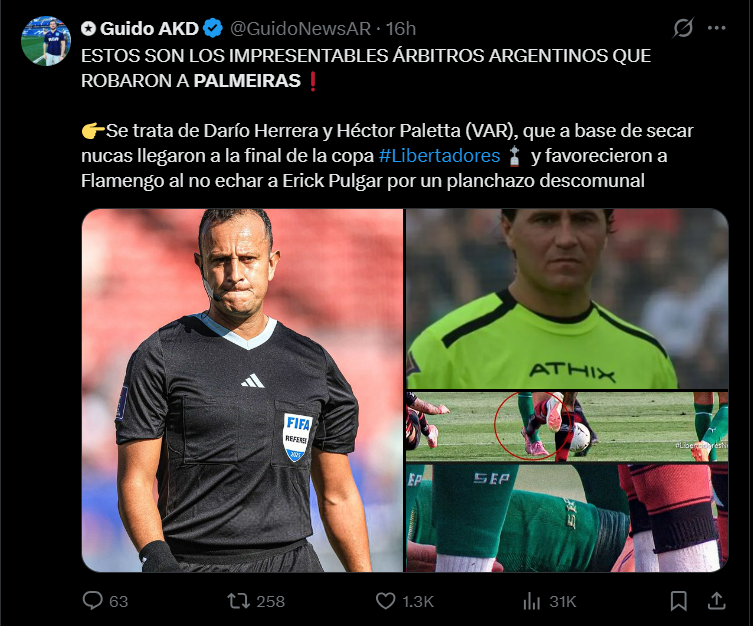
Task: Open the green SEP socks photo
Action: click(567, 518)
